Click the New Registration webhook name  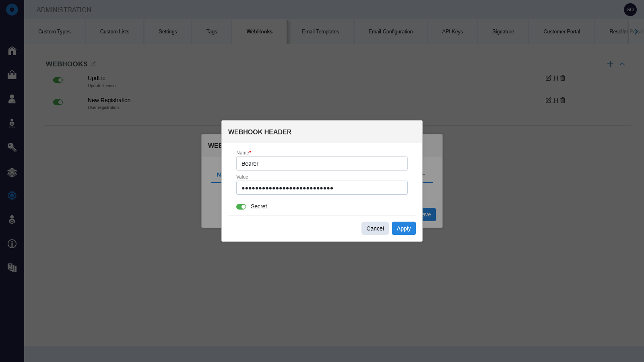coord(109,100)
